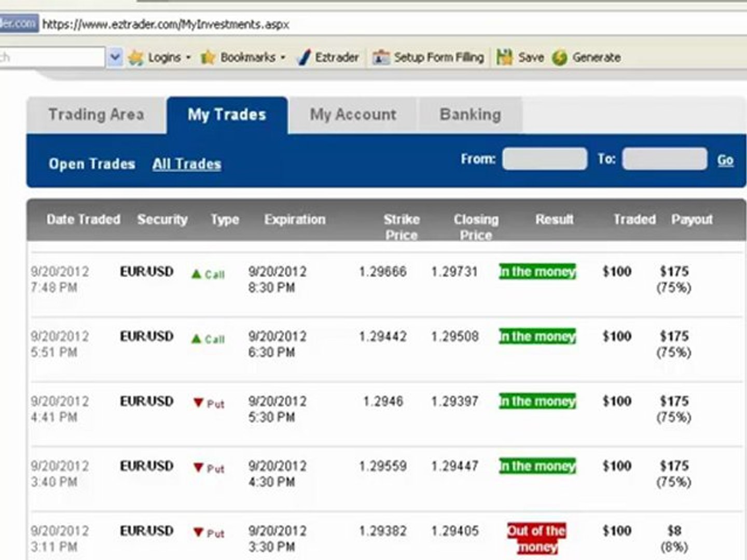
Task: Switch to the Trading Area tab
Action: pos(96,115)
